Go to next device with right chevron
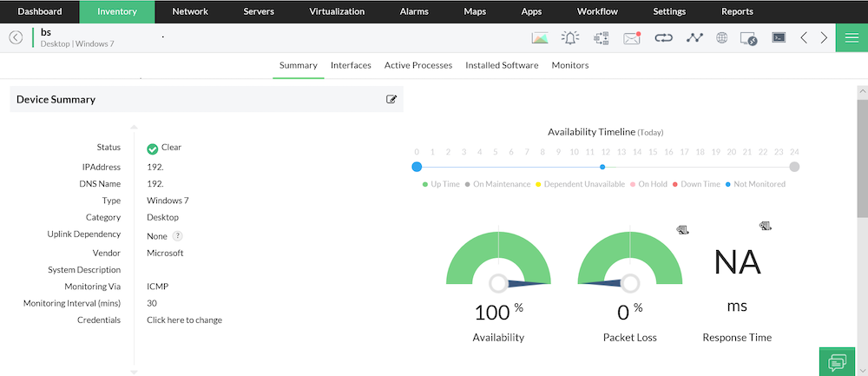The height and width of the screenshot is (376, 868). coord(825,37)
